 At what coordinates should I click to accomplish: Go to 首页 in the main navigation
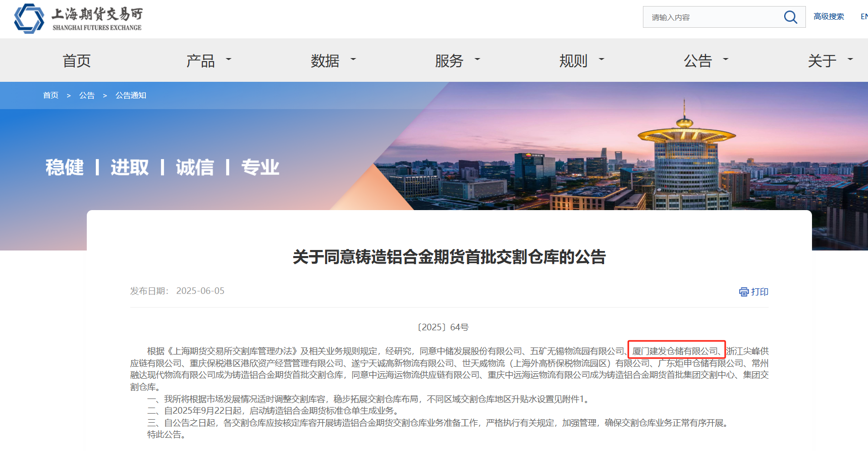tap(76, 61)
